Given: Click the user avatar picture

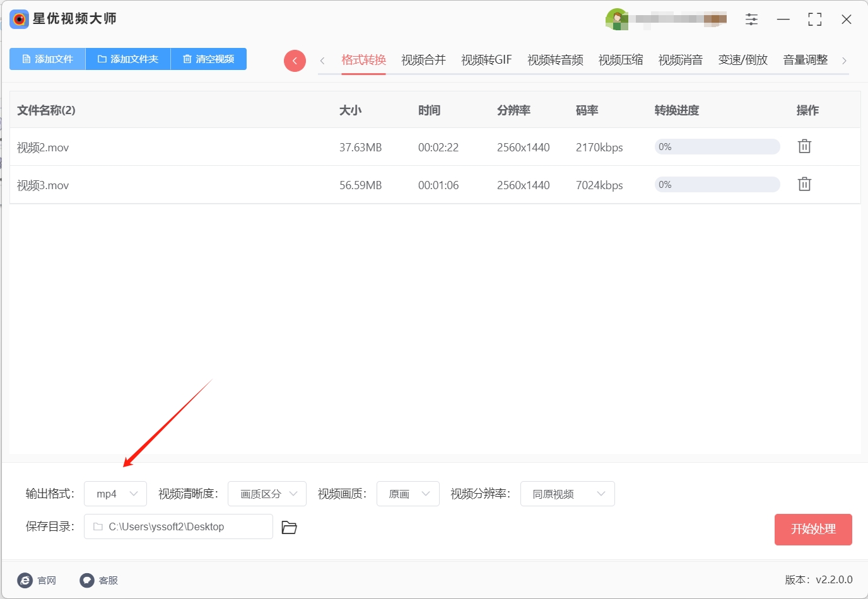Looking at the screenshot, I should pos(616,19).
